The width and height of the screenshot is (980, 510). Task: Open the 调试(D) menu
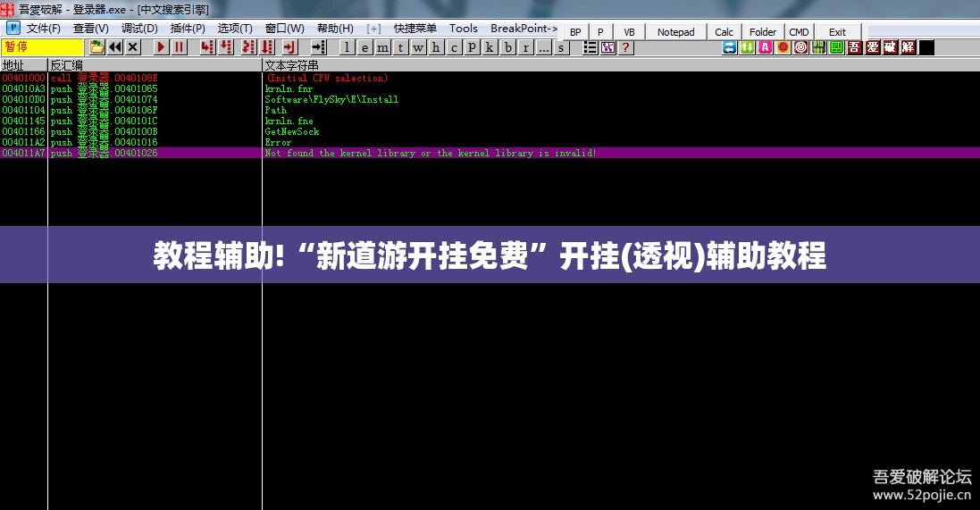click(x=139, y=29)
